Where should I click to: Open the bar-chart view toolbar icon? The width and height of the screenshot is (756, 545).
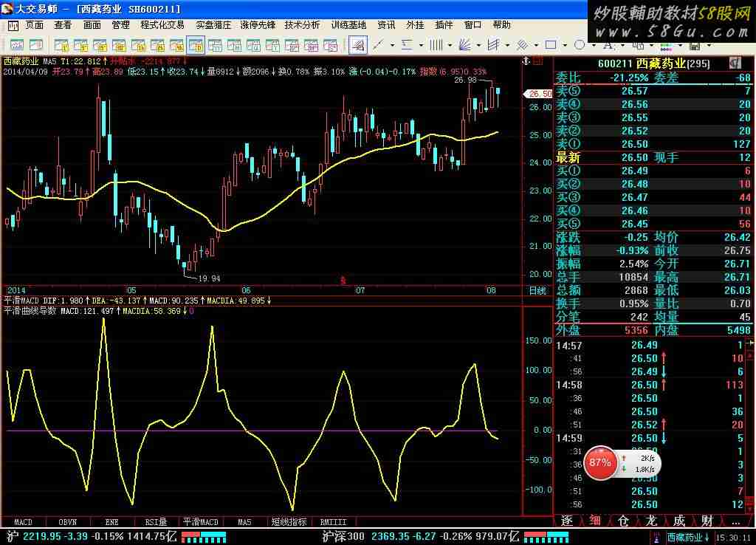17,45
